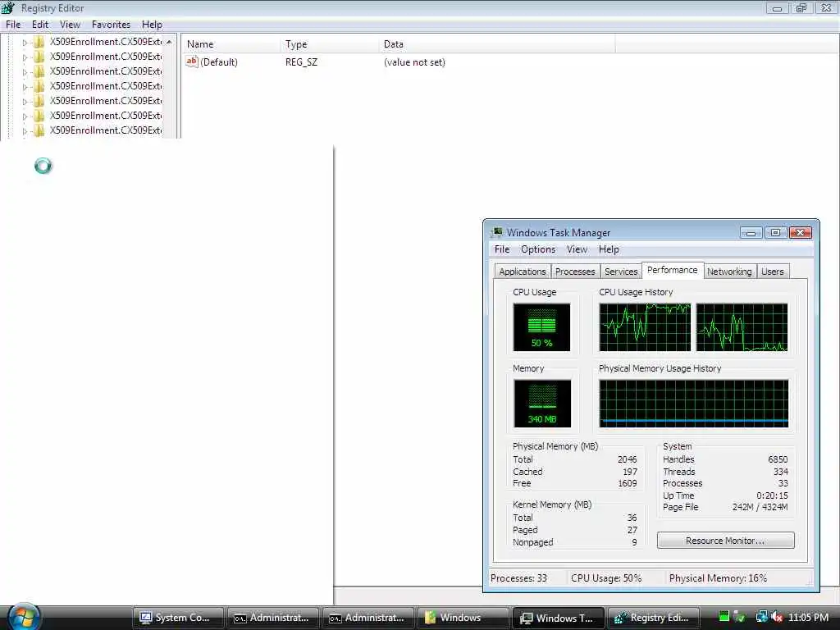Click the left CPU Usage History graph
This screenshot has height=630, width=840.
pos(645,326)
